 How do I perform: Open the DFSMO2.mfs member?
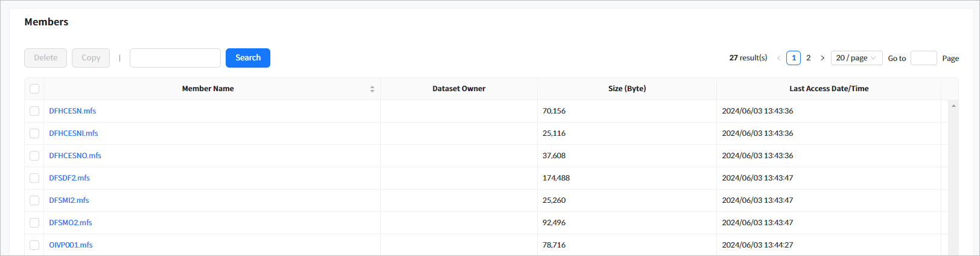coord(71,223)
